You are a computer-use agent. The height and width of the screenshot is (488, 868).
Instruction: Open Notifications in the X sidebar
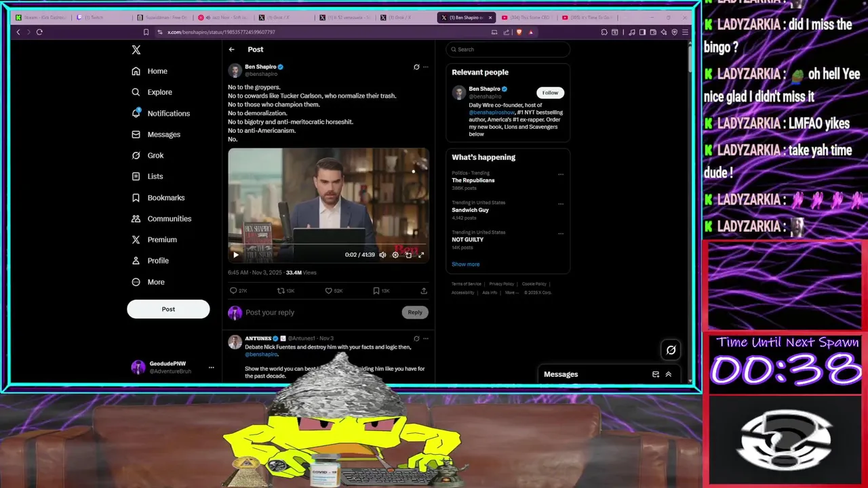tap(161, 113)
